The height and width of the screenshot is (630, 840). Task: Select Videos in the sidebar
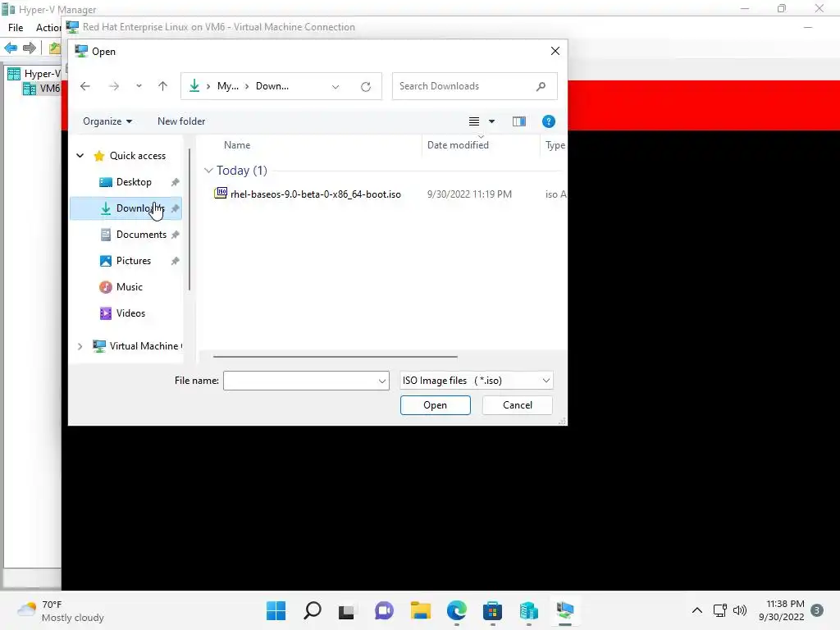130,313
